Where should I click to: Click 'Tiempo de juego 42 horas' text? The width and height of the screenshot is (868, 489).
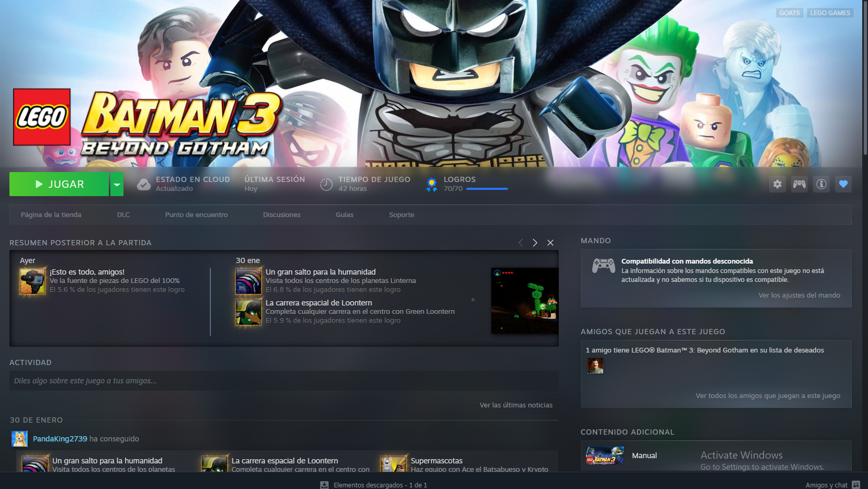click(375, 184)
